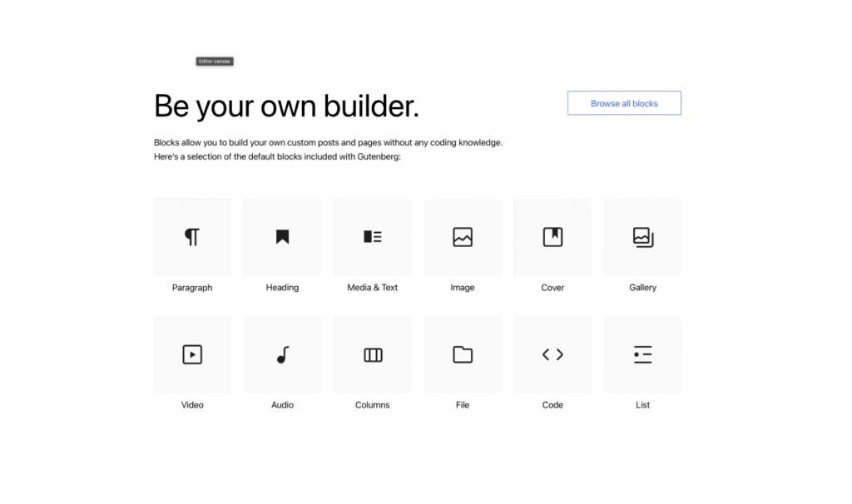Viewport: 852px width, 504px height.
Task: Click the List block icon
Action: 643,354
